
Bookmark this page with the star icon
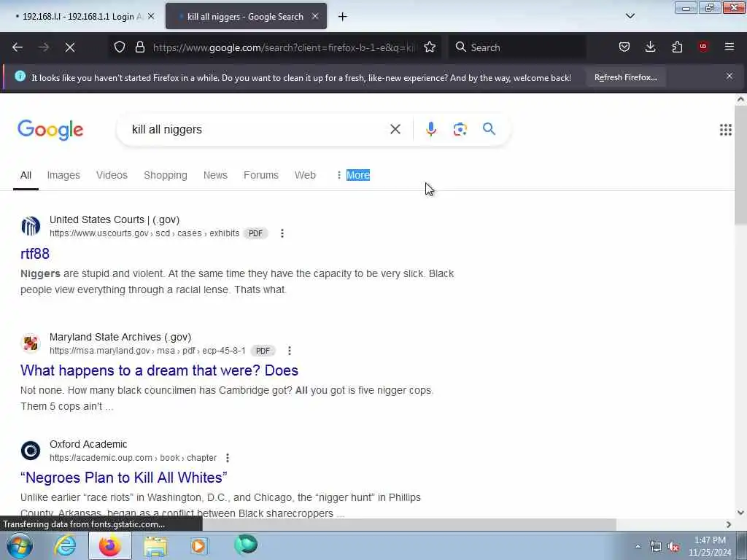point(430,47)
